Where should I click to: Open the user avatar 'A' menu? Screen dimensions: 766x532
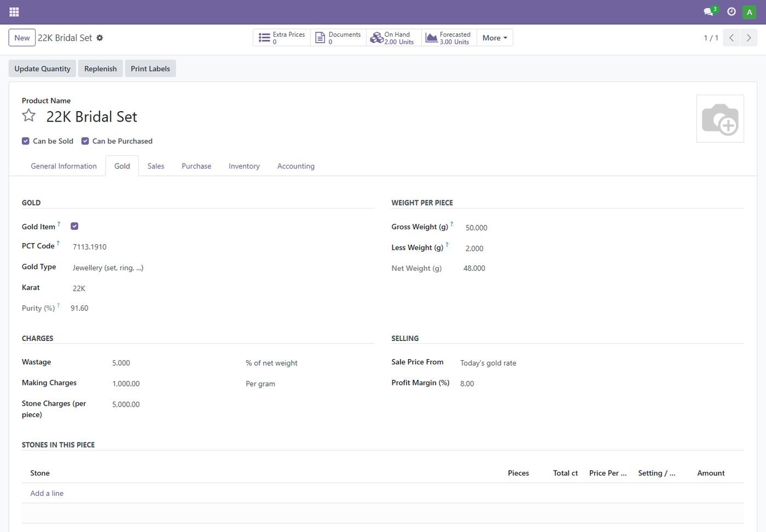coord(749,11)
